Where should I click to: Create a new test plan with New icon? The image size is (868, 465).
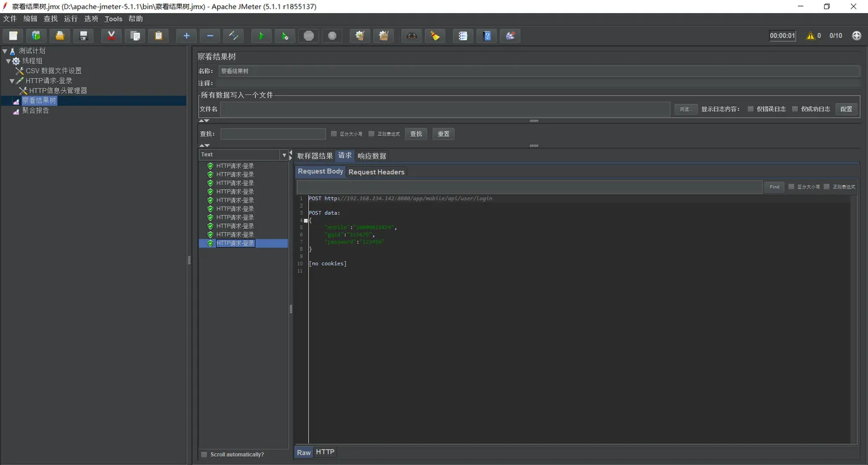(x=12, y=36)
